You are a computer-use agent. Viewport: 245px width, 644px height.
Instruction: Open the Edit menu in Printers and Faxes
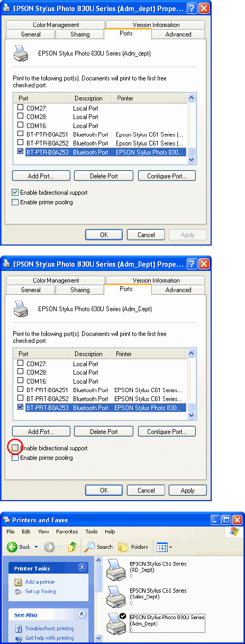[26, 531]
